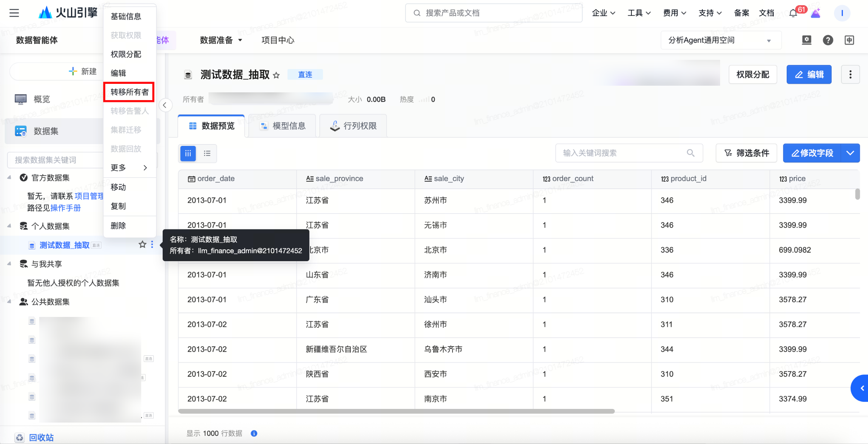Viewport: 868px width, 444px height.
Task: Click the help question mark icon
Action: point(828,40)
